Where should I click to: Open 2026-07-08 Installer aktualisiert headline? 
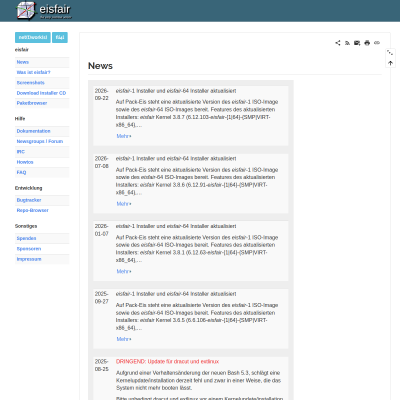(176, 158)
